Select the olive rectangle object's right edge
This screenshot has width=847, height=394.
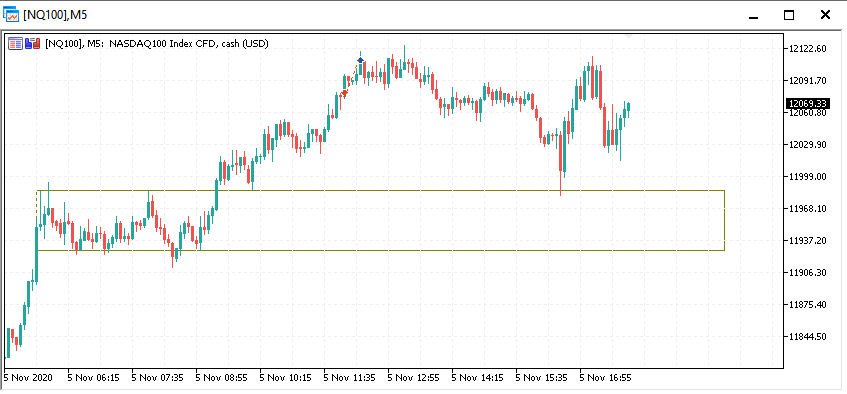pyautogui.click(x=724, y=220)
